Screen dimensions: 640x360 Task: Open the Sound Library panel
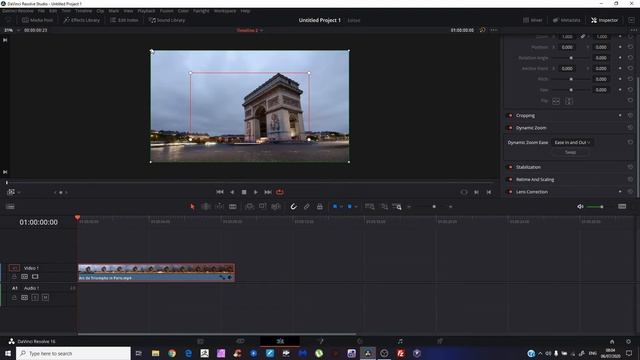point(167,20)
